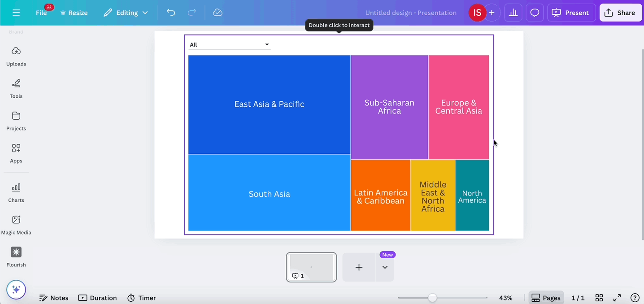
Task: Open the comments speech bubble icon
Action: coord(535,13)
